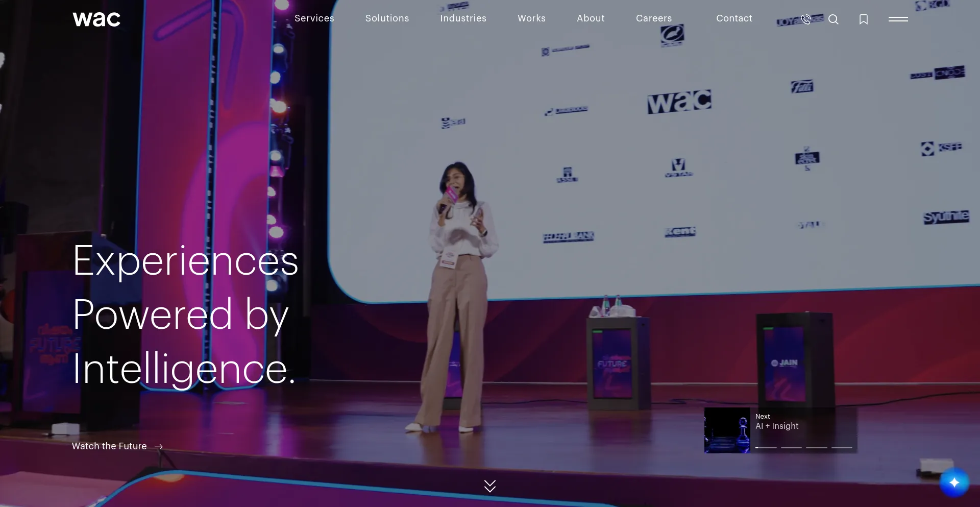
Task: Select the fourth slide indicator bar
Action: click(842, 448)
